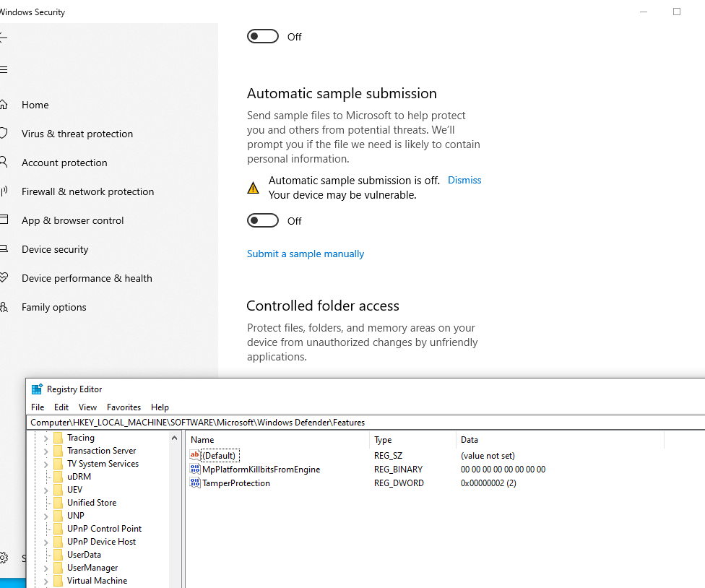This screenshot has height=588, width=705.
Task: Expand the Transaction Server registry key
Action: point(46,451)
